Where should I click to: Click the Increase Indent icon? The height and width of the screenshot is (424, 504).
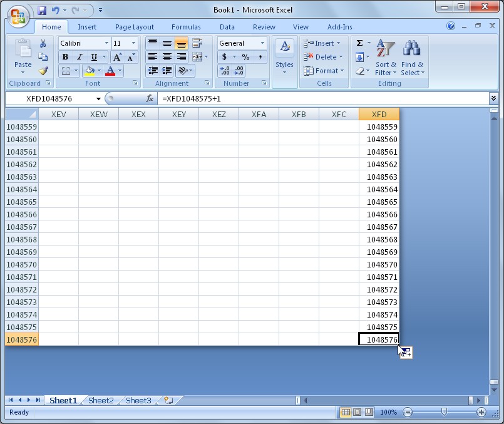(x=167, y=71)
